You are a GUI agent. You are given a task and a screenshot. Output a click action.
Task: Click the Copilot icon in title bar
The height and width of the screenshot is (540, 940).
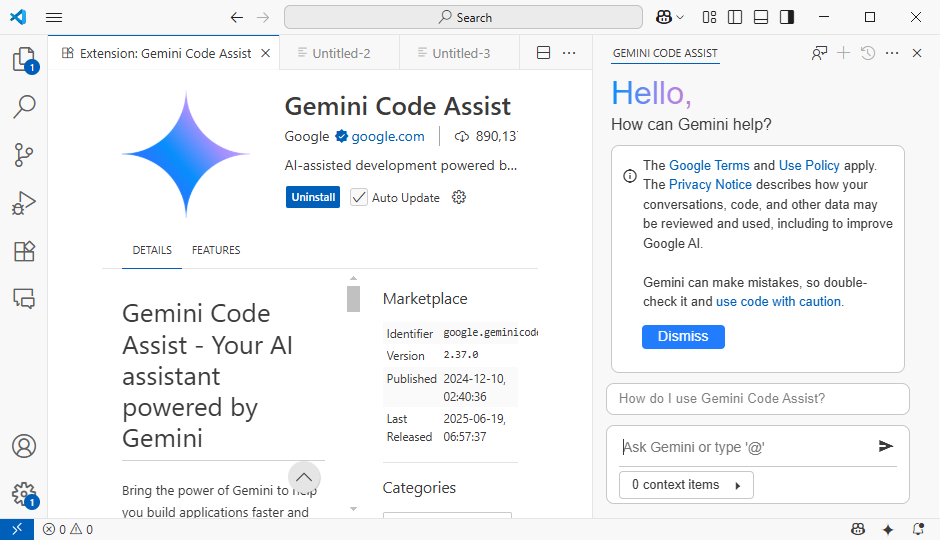pyautogui.click(x=664, y=17)
